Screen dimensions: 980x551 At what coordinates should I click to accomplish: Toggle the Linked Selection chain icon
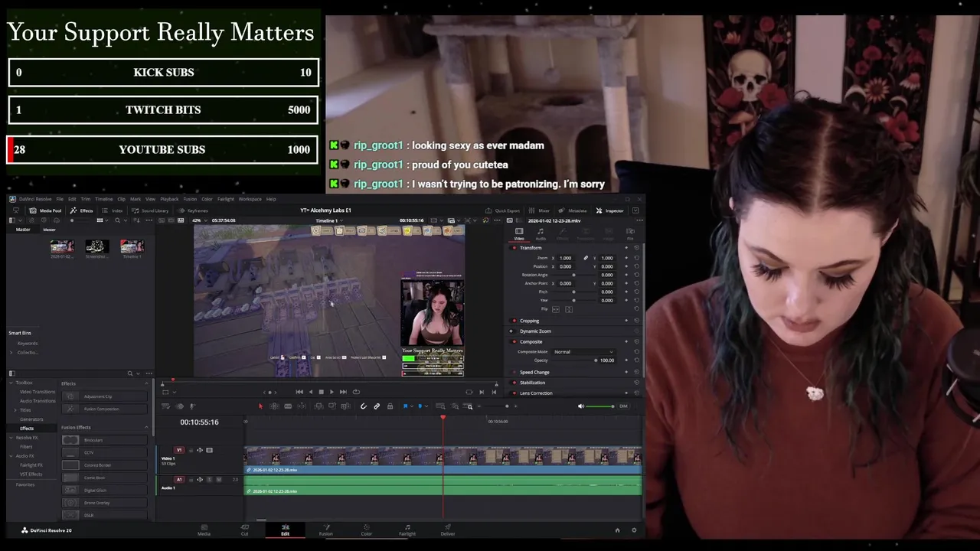pyautogui.click(x=377, y=406)
